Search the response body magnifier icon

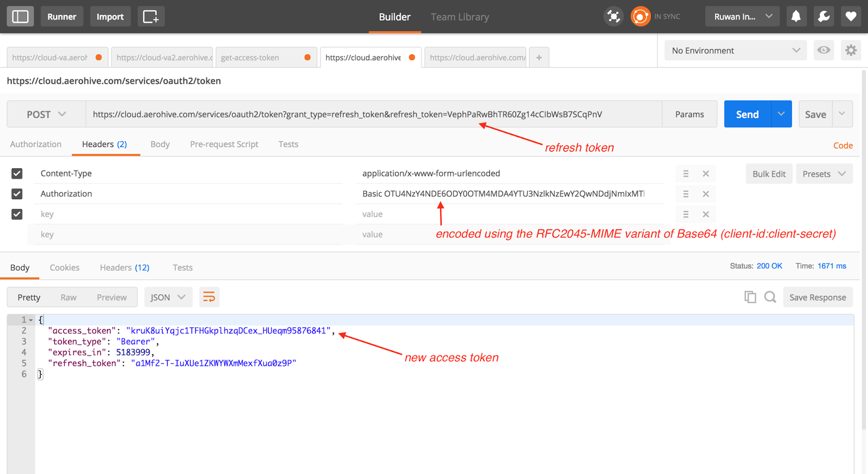(x=770, y=297)
